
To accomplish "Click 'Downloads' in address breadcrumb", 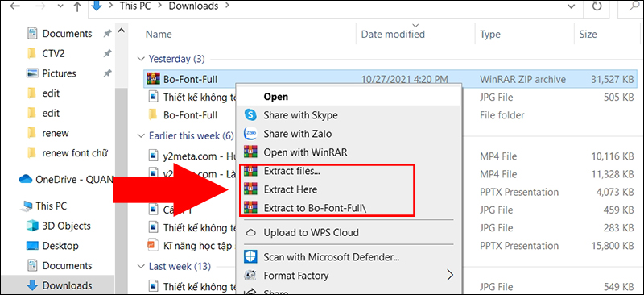I will pyautogui.click(x=193, y=6).
